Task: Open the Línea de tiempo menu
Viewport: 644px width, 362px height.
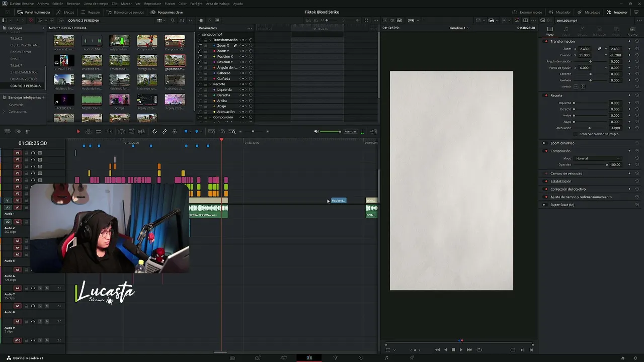Action: coord(96,4)
